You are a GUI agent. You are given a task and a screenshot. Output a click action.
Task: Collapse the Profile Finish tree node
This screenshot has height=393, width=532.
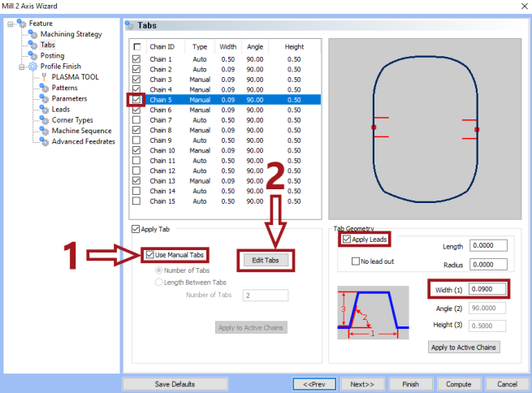point(21,67)
